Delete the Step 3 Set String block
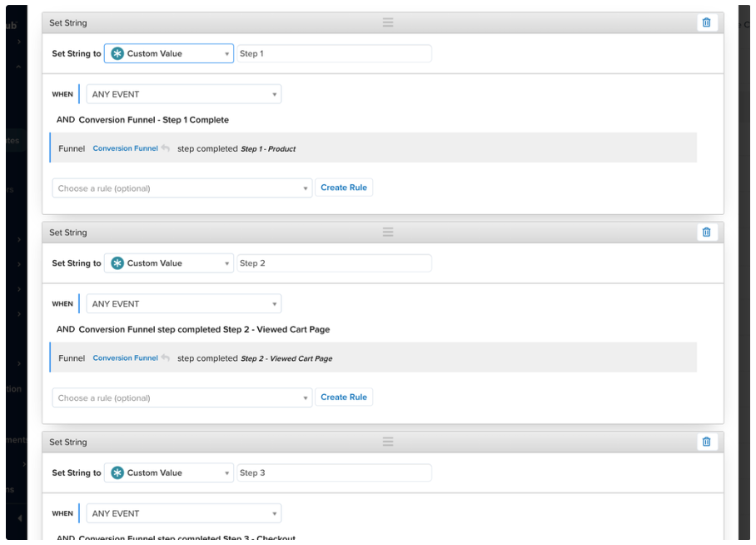Viewport: 756px width, 545px height. pos(706,442)
